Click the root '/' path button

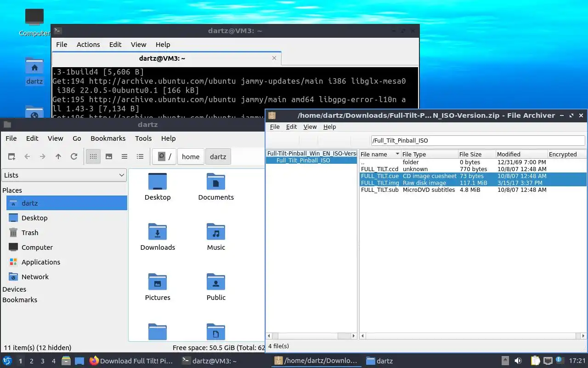click(164, 156)
